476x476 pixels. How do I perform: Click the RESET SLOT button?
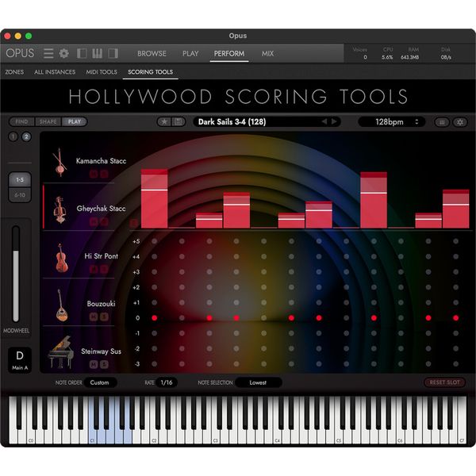pos(444,382)
